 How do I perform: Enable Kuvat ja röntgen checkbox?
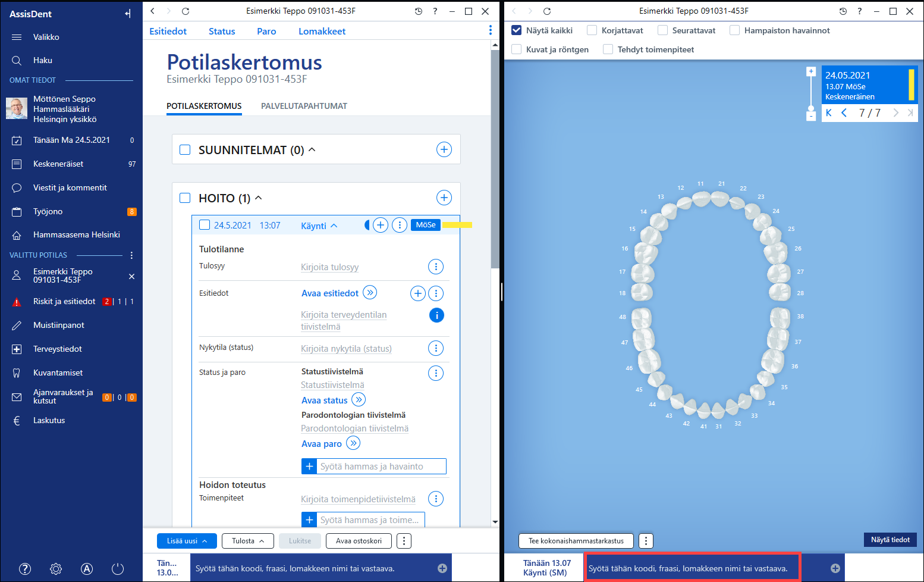pos(516,49)
